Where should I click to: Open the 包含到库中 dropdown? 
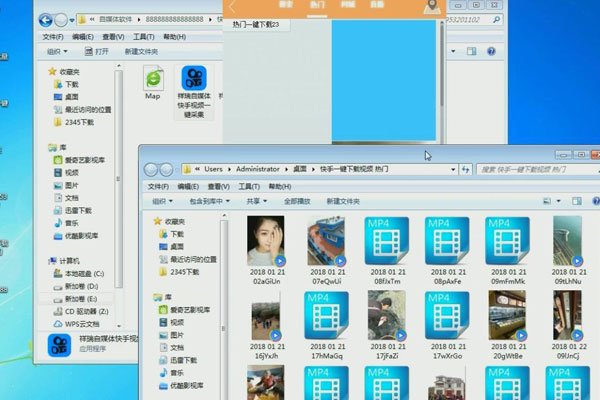pyautogui.click(x=210, y=201)
